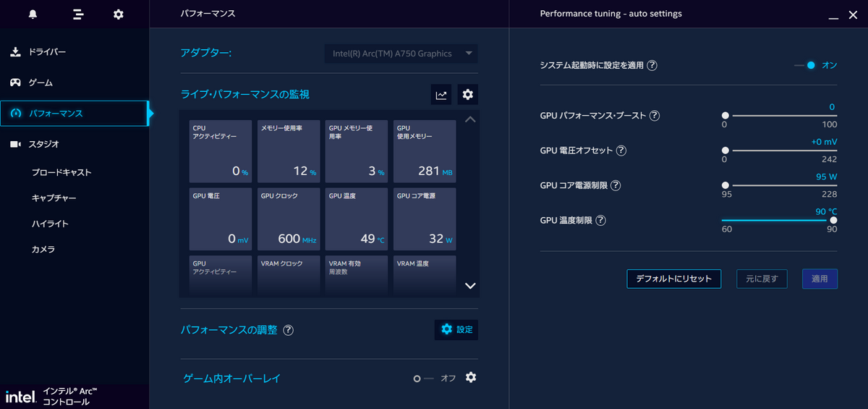The height and width of the screenshot is (409, 868).
Task: Click the パフォーマンスの調整 help icon
Action: click(x=289, y=330)
